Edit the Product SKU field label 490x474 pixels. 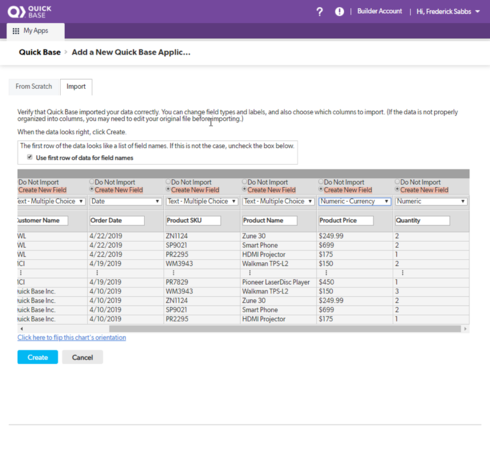[193, 221]
